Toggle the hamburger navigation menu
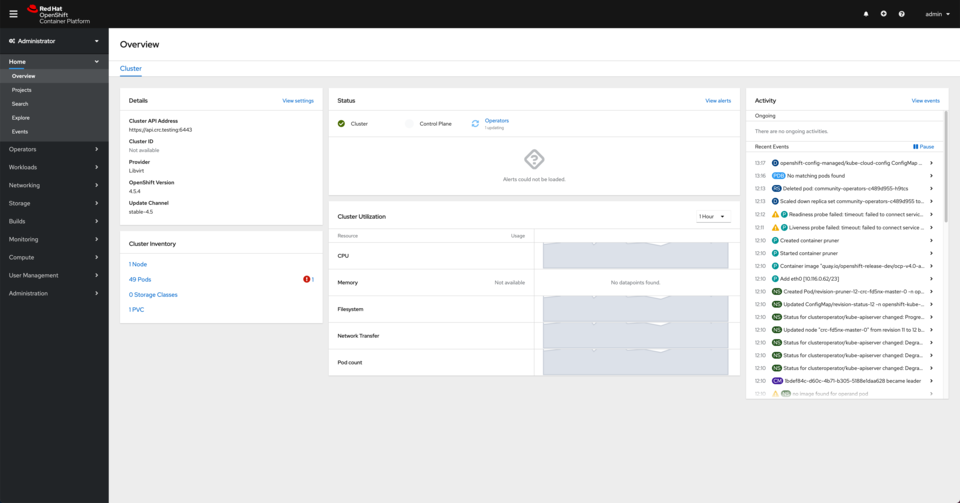The width and height of the screenshot is (960, 503). point(13,13)
